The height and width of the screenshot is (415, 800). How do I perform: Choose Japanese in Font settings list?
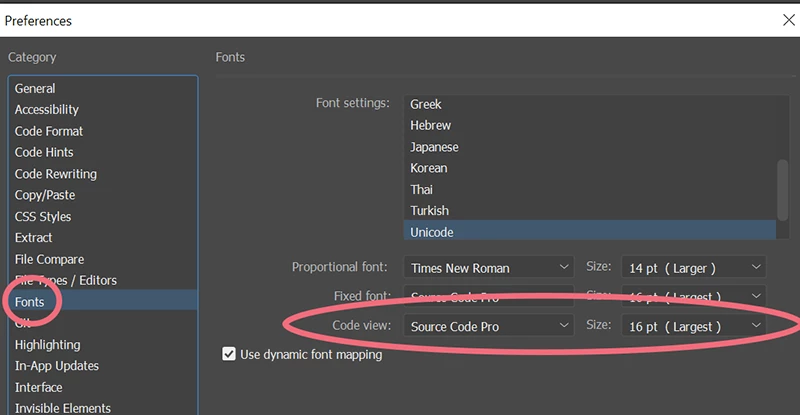point(434,147)
